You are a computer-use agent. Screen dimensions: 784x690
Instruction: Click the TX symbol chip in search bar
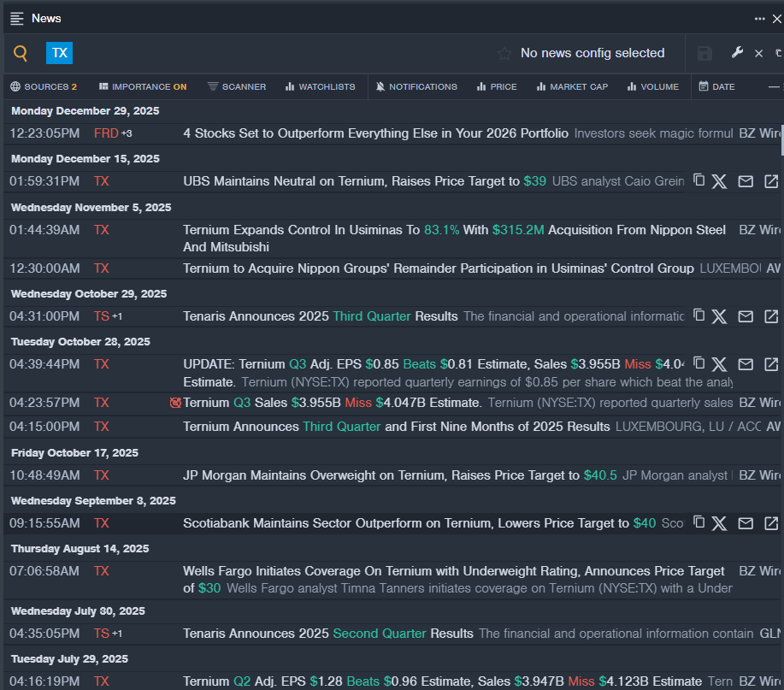(59, 53)
